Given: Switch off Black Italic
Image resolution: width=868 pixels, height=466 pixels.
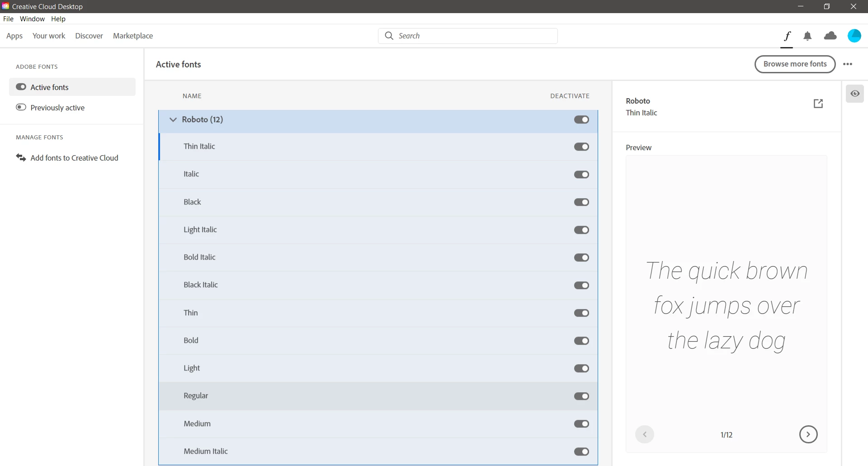Looking at the screenshot, I should click(x=581, y=285).
